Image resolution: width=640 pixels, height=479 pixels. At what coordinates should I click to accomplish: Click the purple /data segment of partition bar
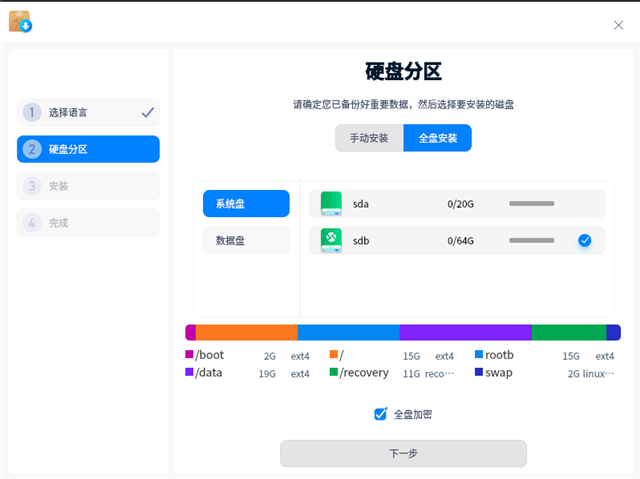click(465, 333)
